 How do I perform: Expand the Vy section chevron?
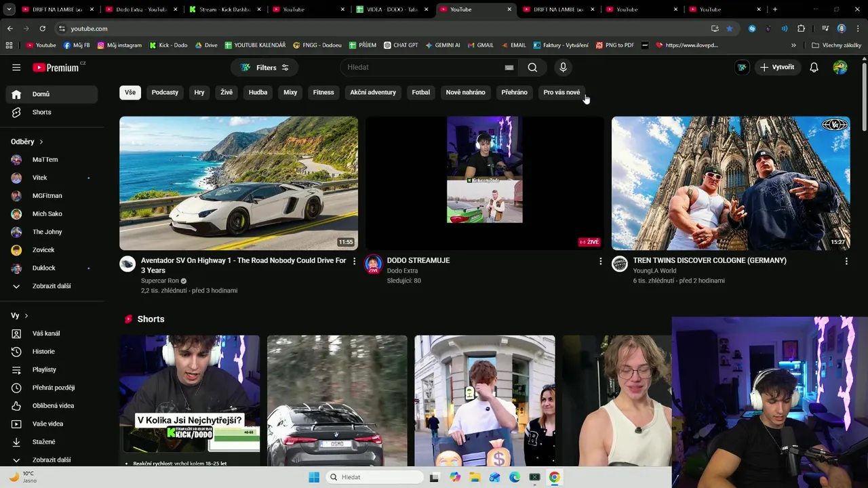pos(26,316)
